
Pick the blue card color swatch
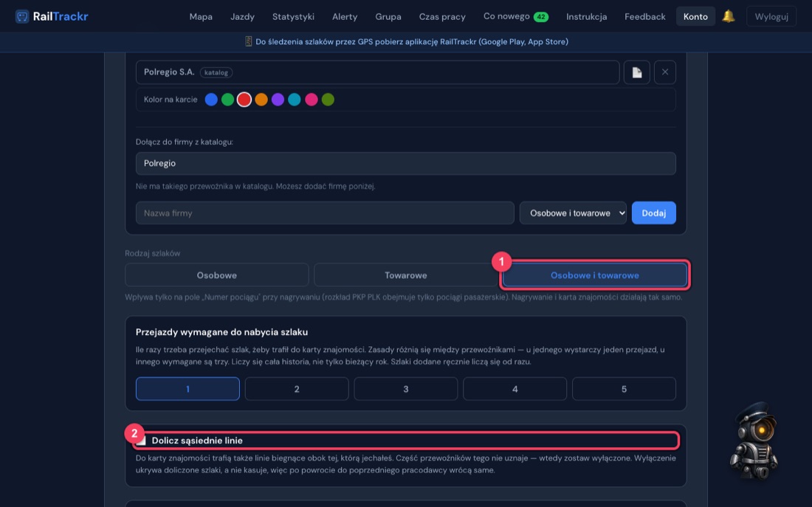click(x=211, y=100)
